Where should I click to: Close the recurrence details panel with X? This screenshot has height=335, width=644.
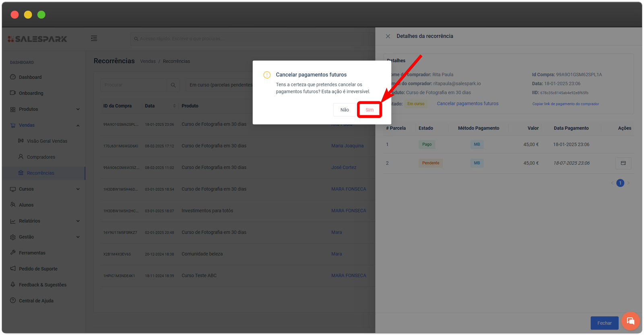pyautogui.click(x=388, y=36)
